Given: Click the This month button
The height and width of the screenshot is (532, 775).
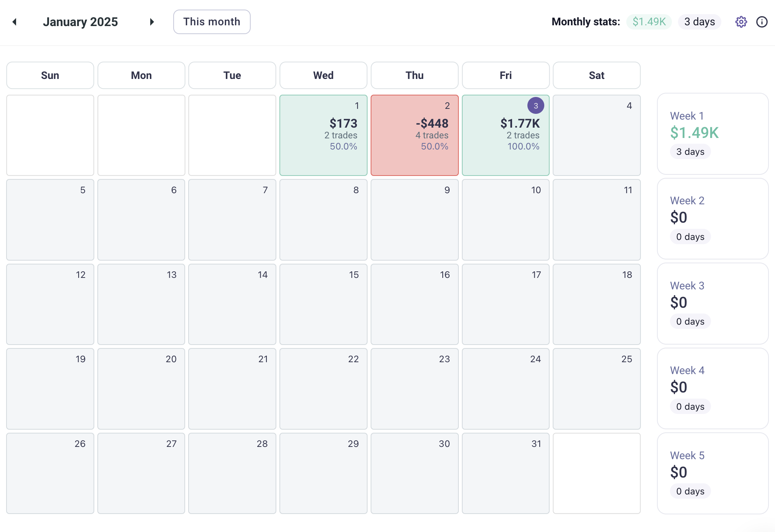Looking at the screenshot, I should [x=212, y=22].
